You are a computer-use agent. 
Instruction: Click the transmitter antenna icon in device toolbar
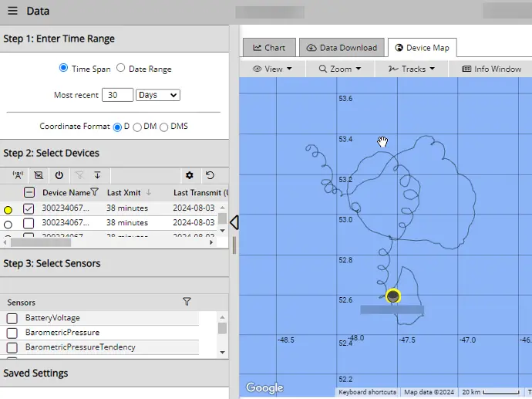(x=18, y=175)
